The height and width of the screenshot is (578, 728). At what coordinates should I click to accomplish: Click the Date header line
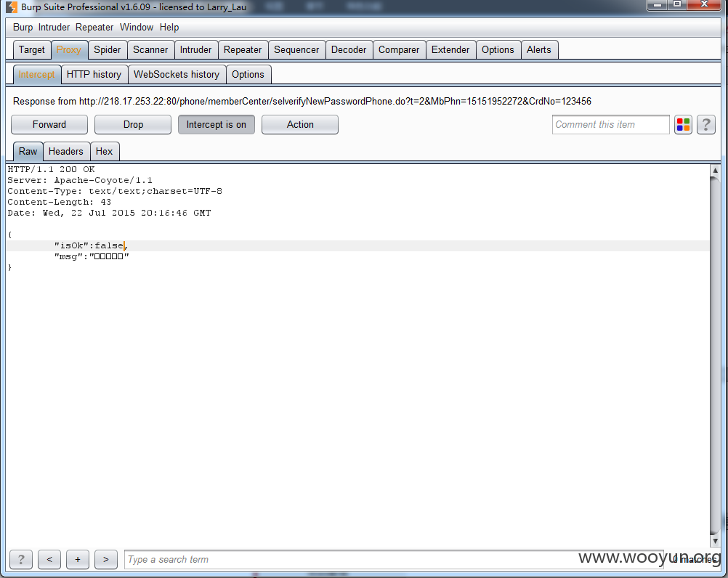coord(109,213)
